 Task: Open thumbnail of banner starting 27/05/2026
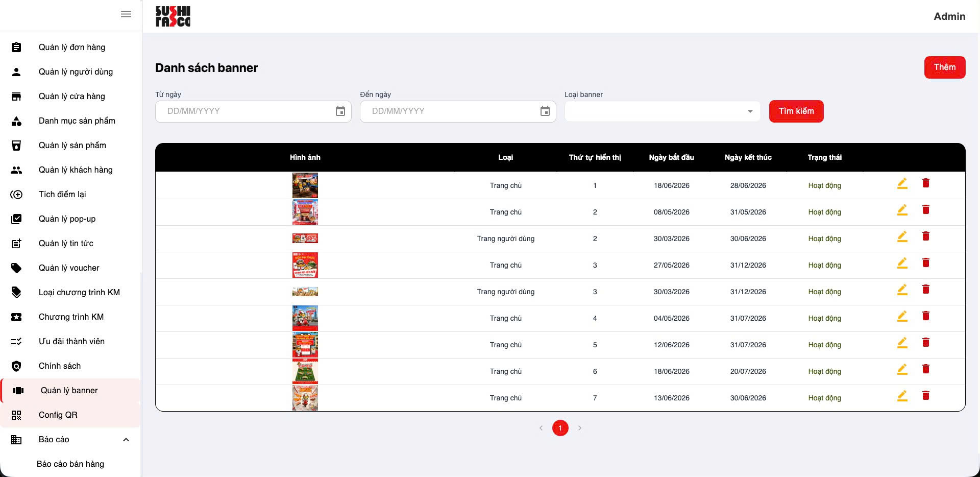[x=305, y=265]
